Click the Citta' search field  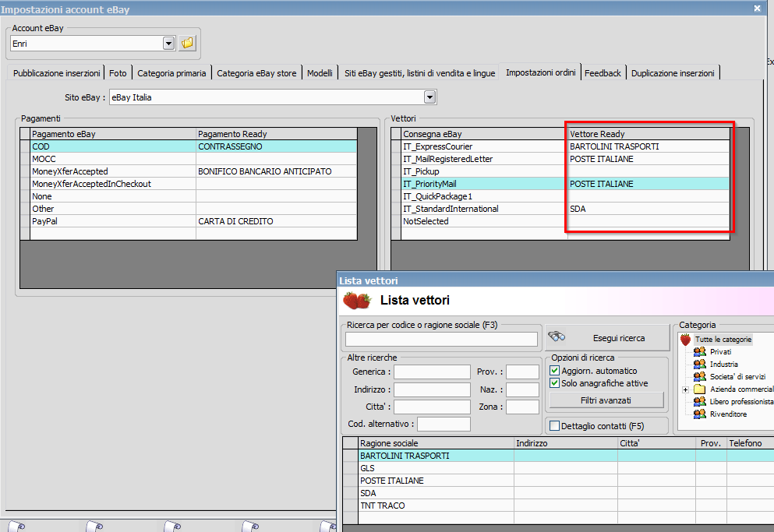[432, 407]
